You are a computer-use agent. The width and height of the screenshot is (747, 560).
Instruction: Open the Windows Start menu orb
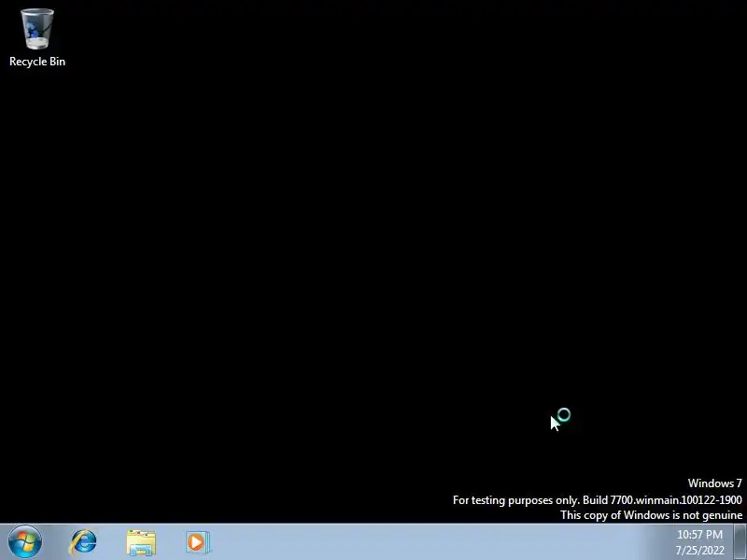25,542
